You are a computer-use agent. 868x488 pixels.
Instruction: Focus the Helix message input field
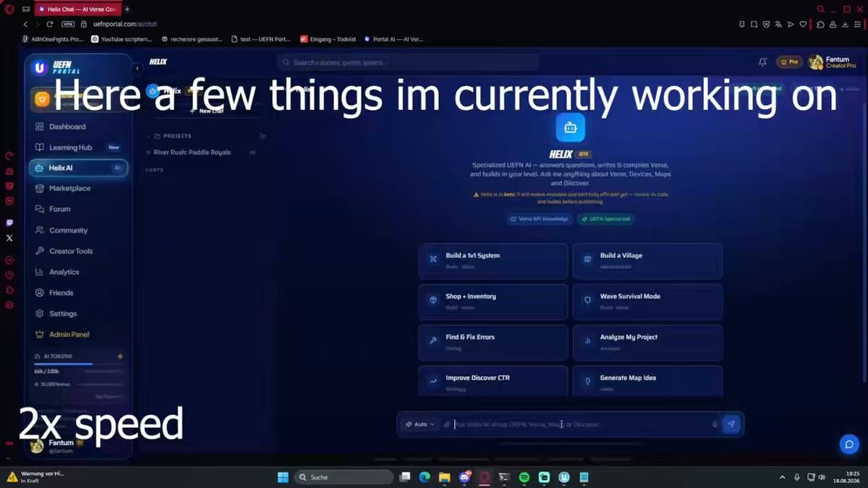coord(580,424)
